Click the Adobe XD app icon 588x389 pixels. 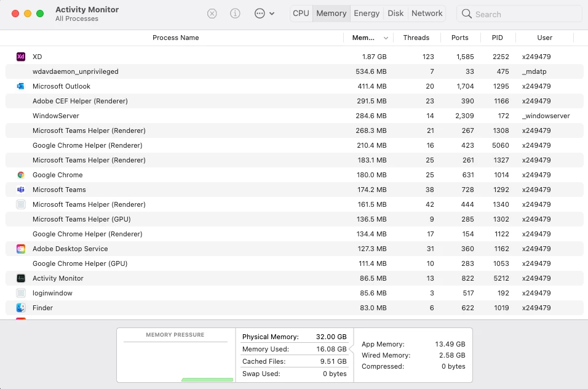pos(21,57)
